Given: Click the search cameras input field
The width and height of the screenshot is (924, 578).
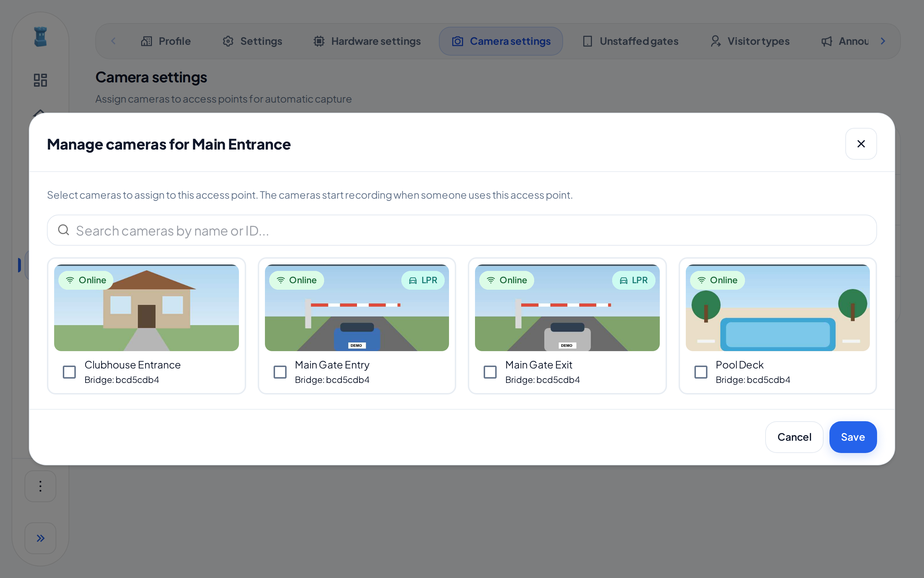Looking at the screenshot, I should point(462,230).
